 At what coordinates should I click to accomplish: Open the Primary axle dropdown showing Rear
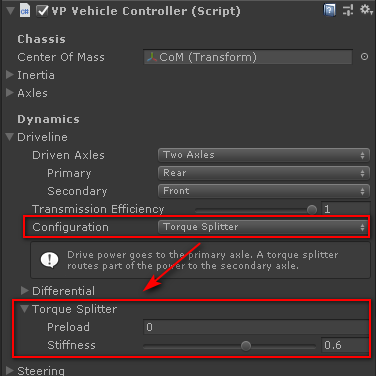264,173
